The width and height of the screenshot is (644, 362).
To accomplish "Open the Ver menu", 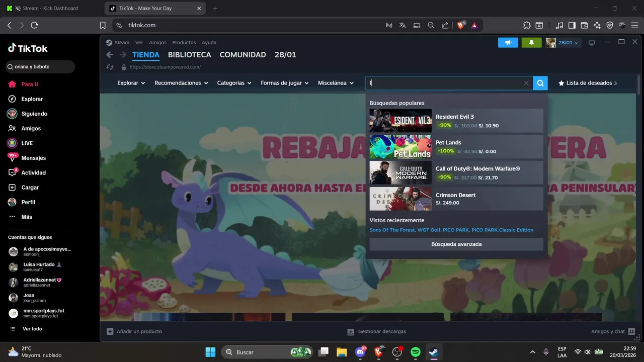I will (x=139, y=43).
